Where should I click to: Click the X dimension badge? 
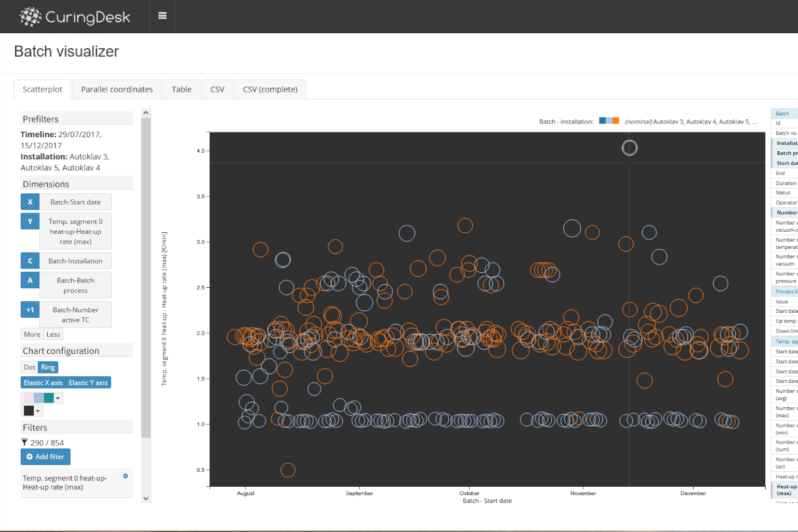30,202
